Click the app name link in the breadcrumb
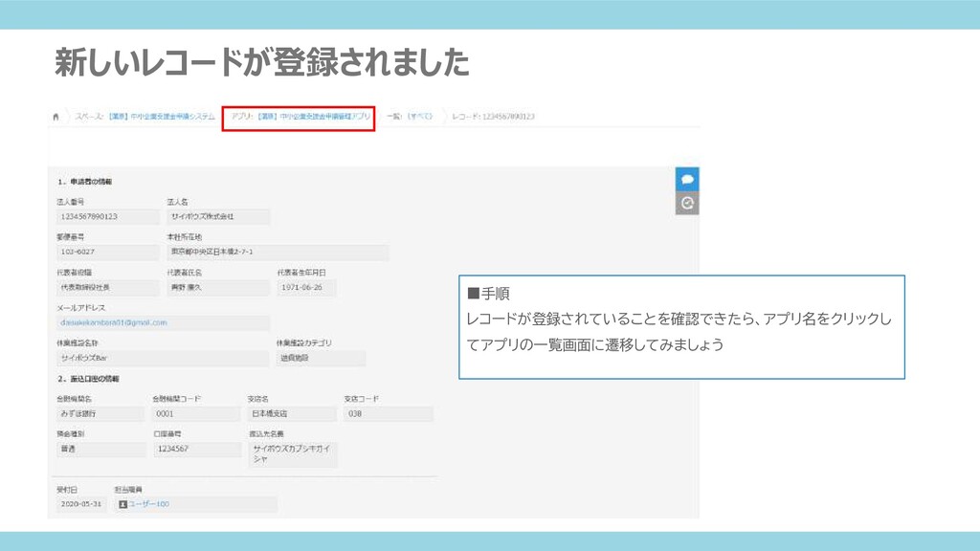Screen dimensions: 980x551 coord(314,117)
